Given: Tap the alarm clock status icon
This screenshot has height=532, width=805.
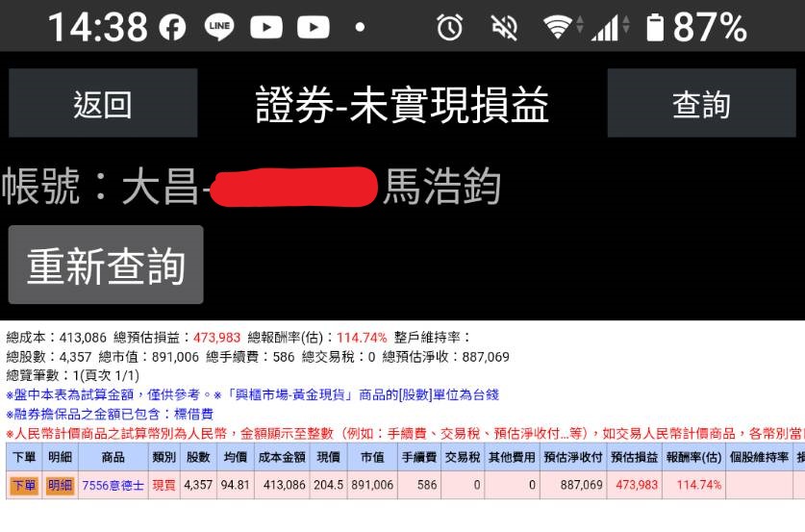Looking at the screenshot, I should click(450, 27).
